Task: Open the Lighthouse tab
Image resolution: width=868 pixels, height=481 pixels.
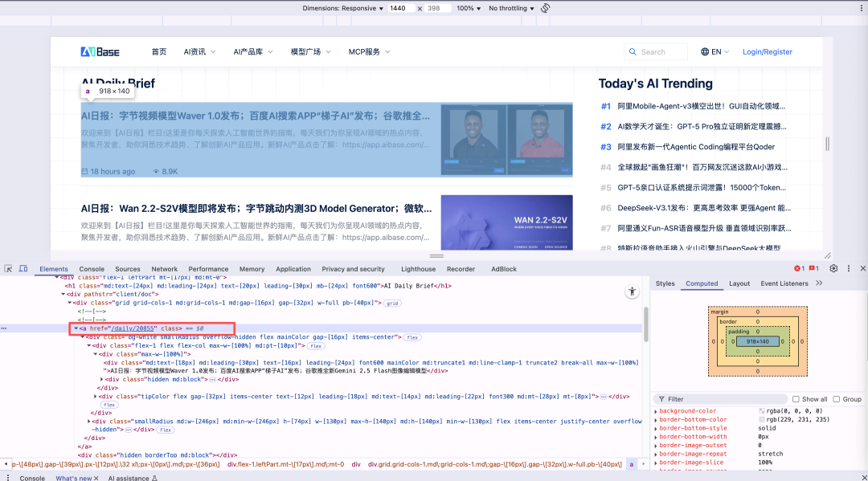Action: (418, 269)
